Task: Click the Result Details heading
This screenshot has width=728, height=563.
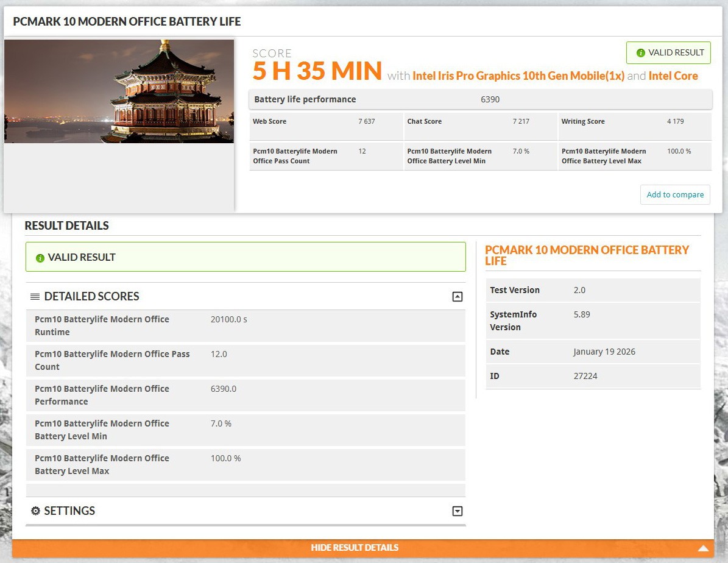Action: 66,226
